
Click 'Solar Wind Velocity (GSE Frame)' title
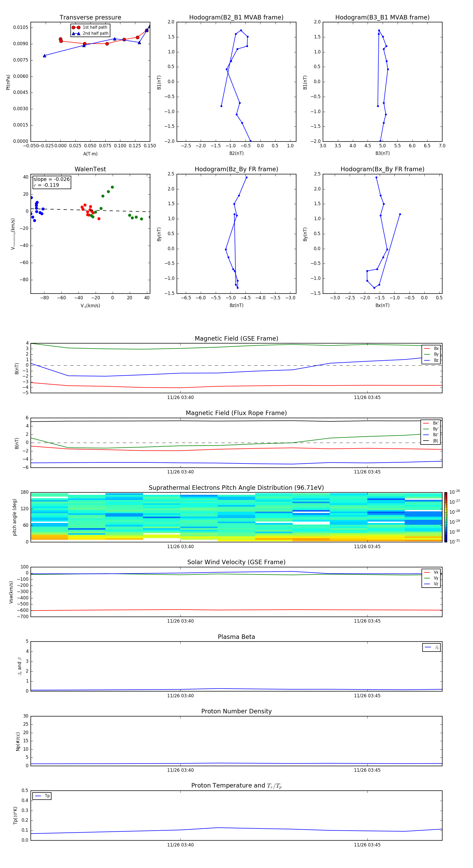[236, 562]
